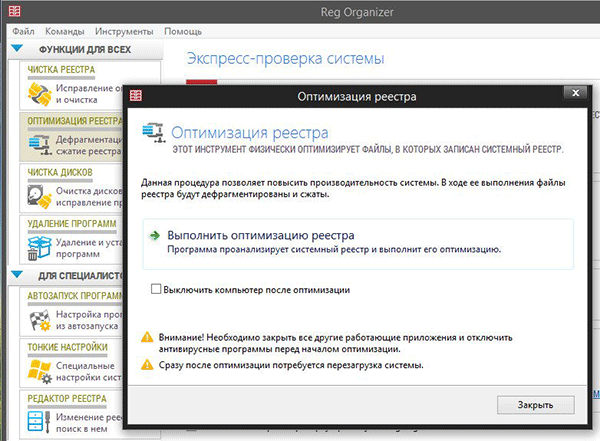Viewport: 600px width, 441px height.
Task: Open the Помощь menu
Action: (183, 31)
